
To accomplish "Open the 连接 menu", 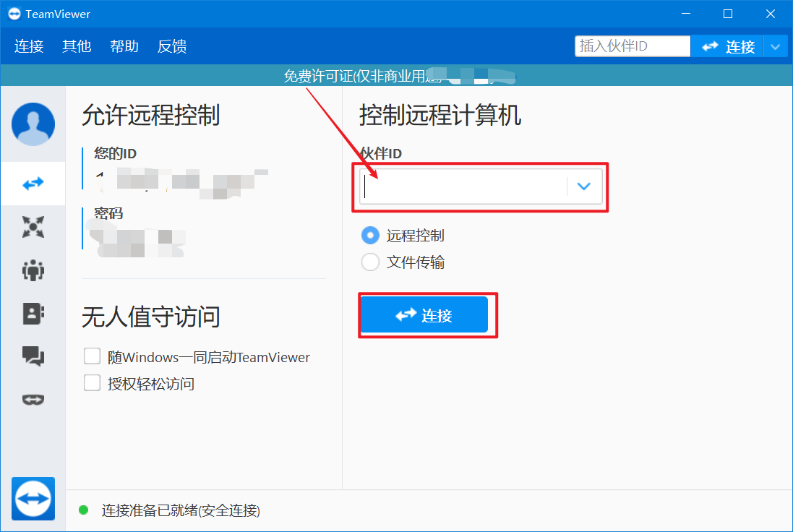I will pos(28,46).
